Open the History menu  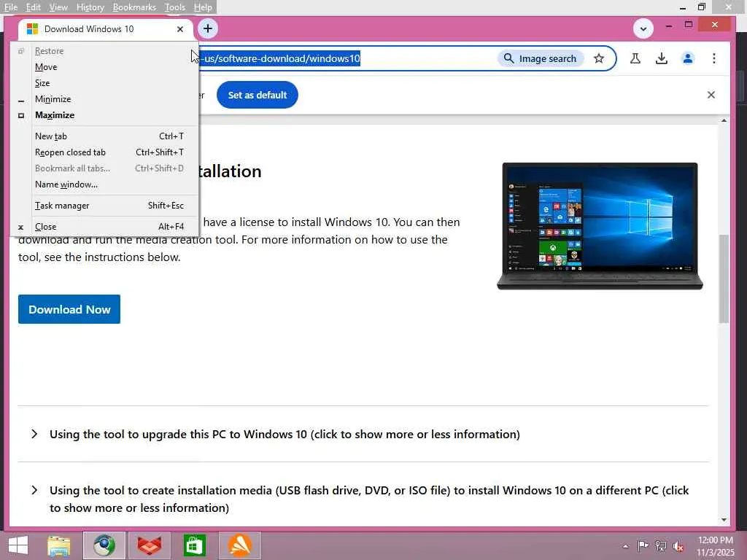click(x=90, y=7)
